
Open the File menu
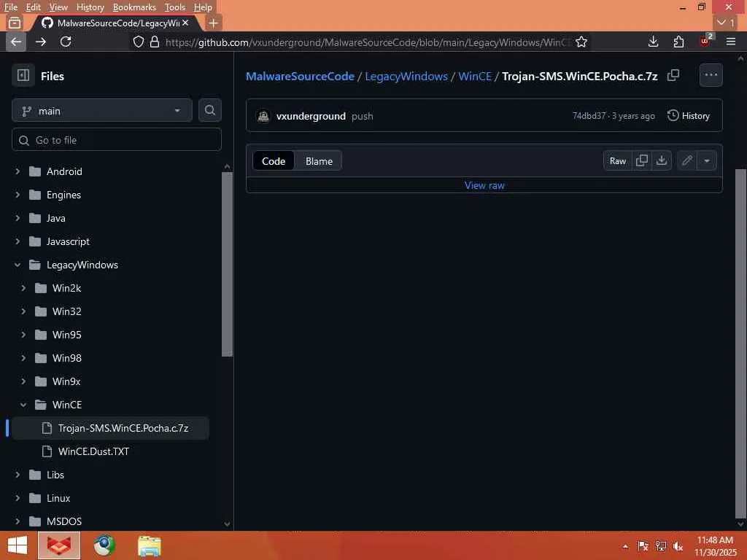click(x=10, y=7)
